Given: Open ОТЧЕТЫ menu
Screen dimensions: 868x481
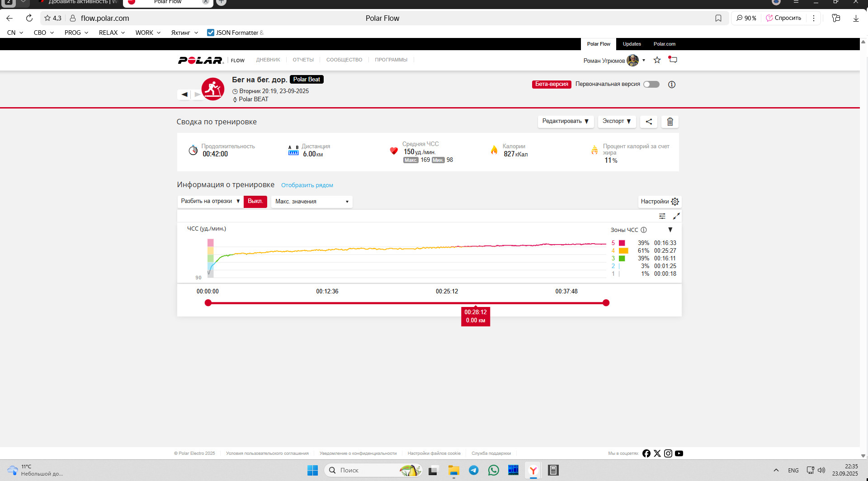Looking at the screenshot, I should coord(303,60).
